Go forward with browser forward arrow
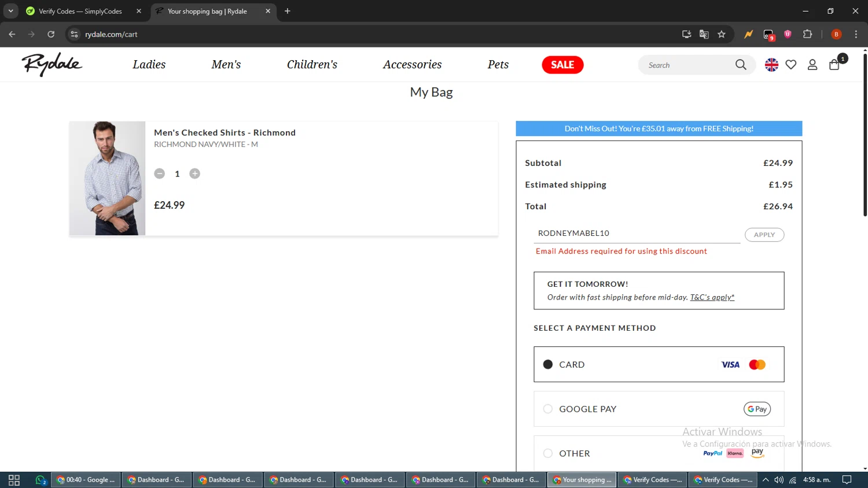 pyautogui.click(x=31, y=34)
